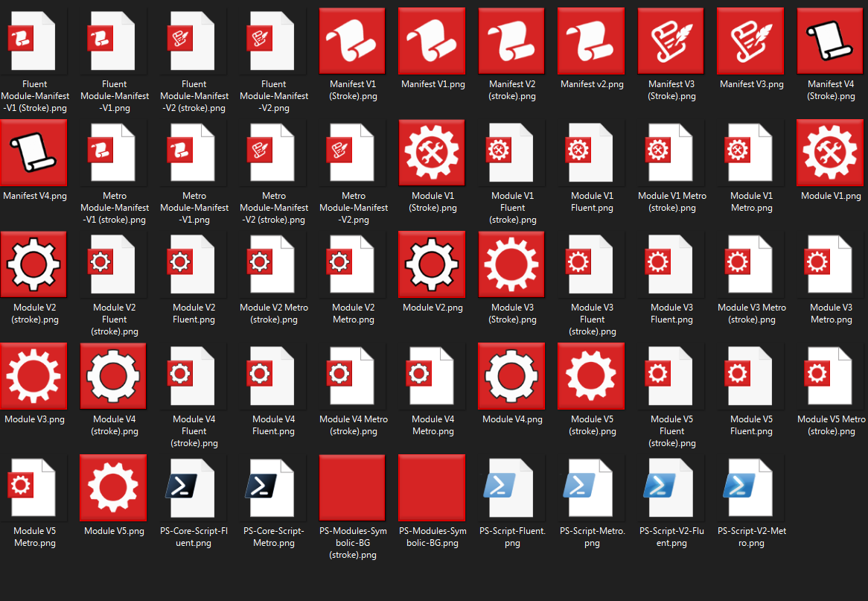Click Module V4 (stroke).png
The image size is (868, 601).
(113, 375)
